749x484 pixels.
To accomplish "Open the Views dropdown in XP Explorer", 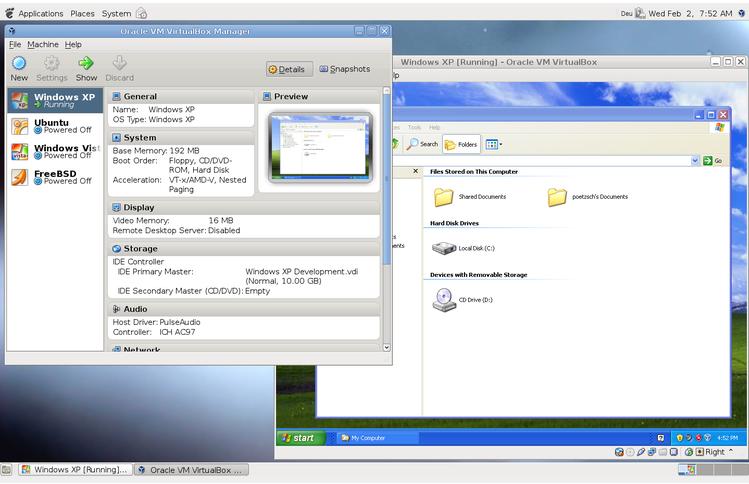I will pyautogui.click(x=493, y=144).
